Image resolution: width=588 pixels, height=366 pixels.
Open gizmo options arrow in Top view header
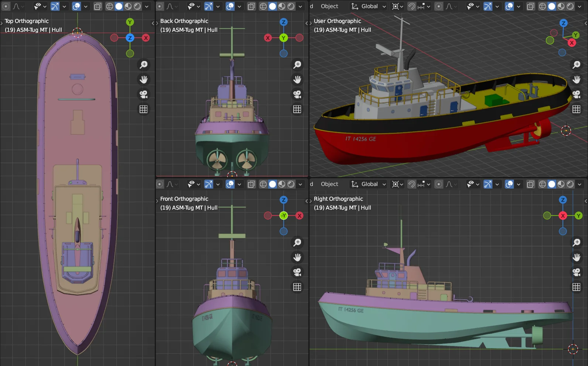[x=64, y=6]
